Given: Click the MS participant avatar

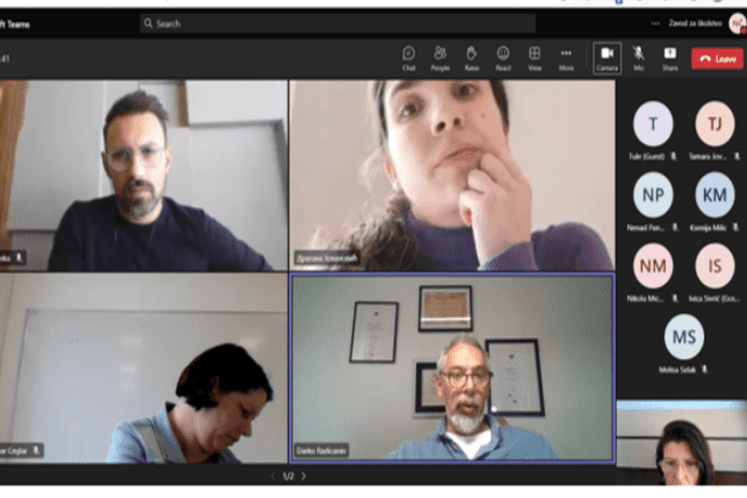Looking at the screenshot, I should 684,337.
